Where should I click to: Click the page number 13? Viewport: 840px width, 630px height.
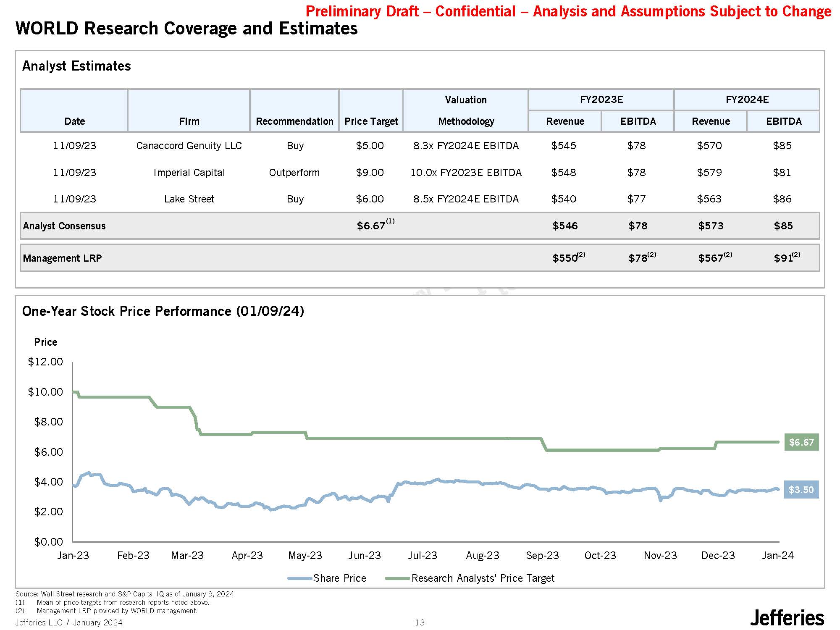coord(420,622)
